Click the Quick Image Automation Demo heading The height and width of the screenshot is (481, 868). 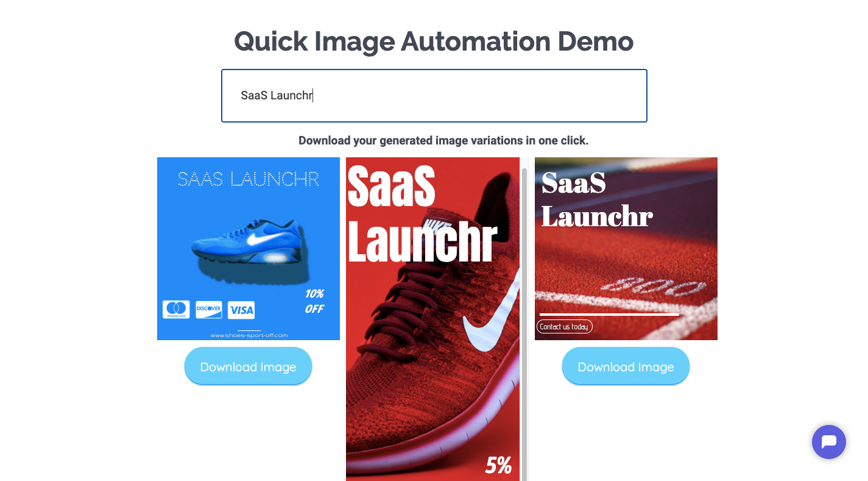click(x=434, y=41)
